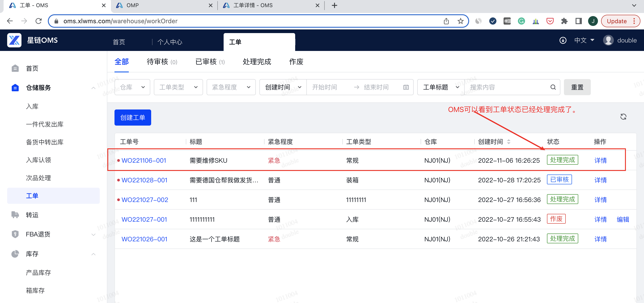Open work order WO221106-001 link
Viewport: 644px width, 303px height.
144,160
